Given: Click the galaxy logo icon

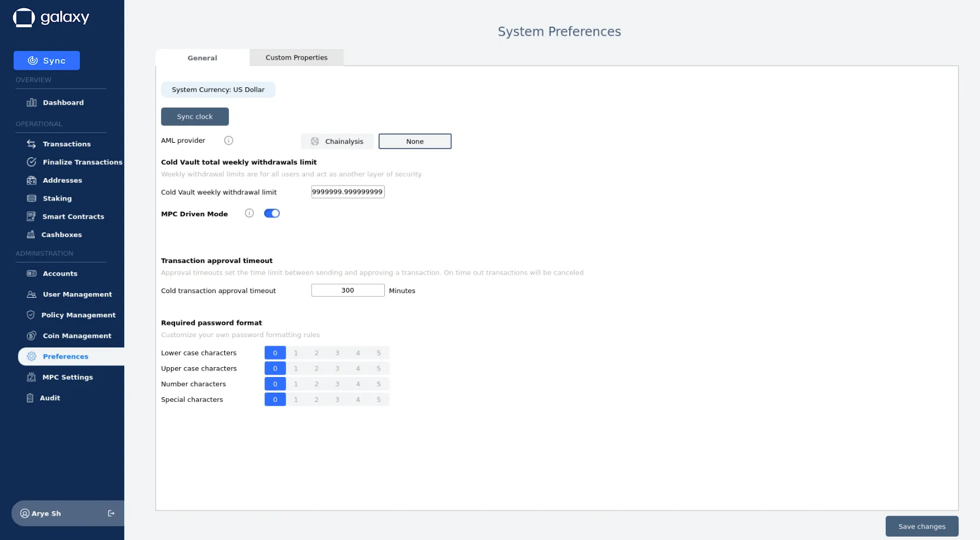Looking at the screenshot, I should click(x=24, y=17).
